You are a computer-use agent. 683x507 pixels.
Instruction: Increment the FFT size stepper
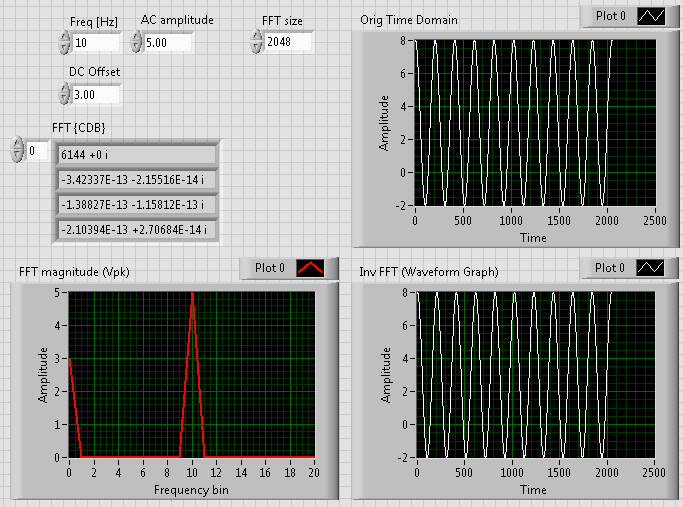click(257, 35)
